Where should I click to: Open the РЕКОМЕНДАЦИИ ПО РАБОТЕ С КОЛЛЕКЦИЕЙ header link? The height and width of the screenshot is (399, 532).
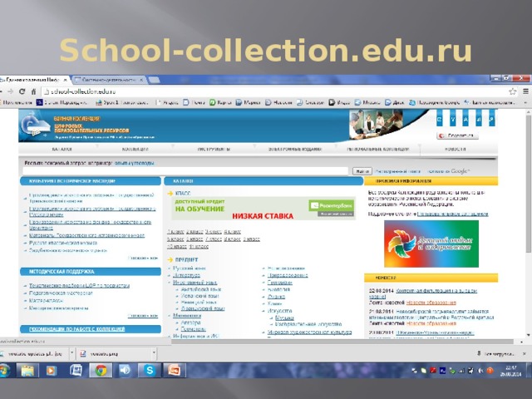pyautogui.click(x=77, y=329)
